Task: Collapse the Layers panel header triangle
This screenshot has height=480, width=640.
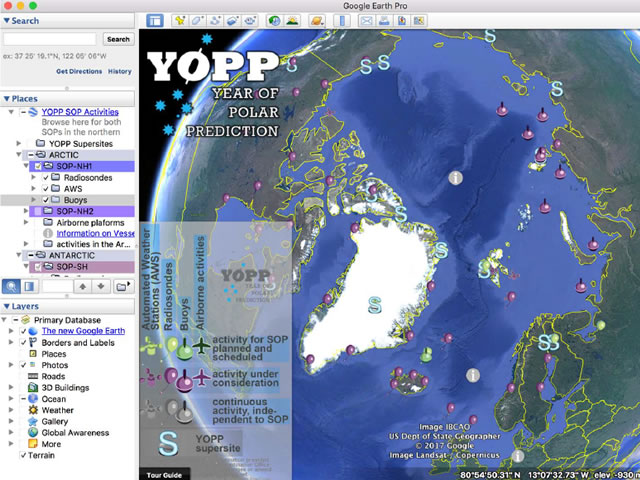Action: [x=7, y=306]
